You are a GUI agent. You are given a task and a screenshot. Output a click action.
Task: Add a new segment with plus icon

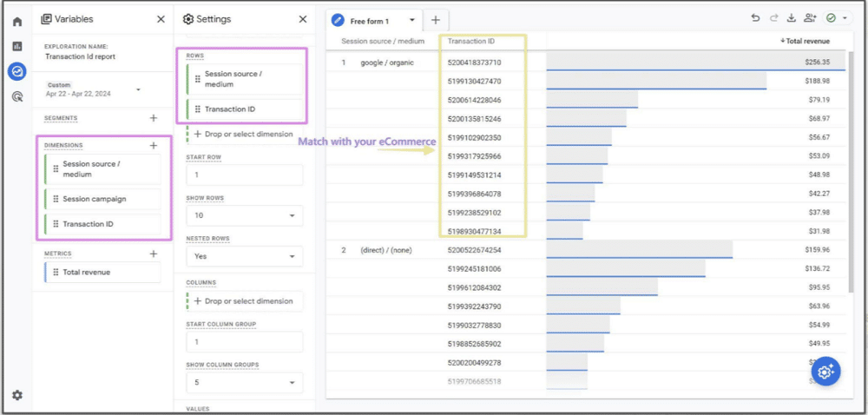154,118
